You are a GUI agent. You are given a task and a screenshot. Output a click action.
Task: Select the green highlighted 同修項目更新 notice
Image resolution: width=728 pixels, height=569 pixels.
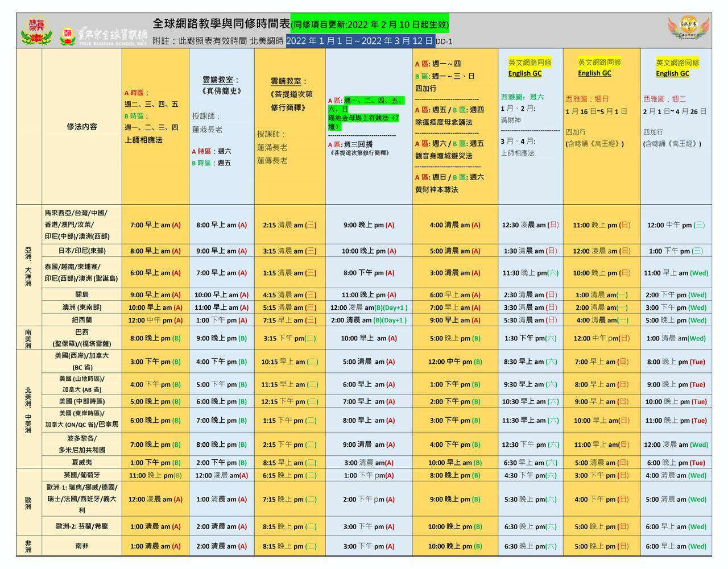370,24
